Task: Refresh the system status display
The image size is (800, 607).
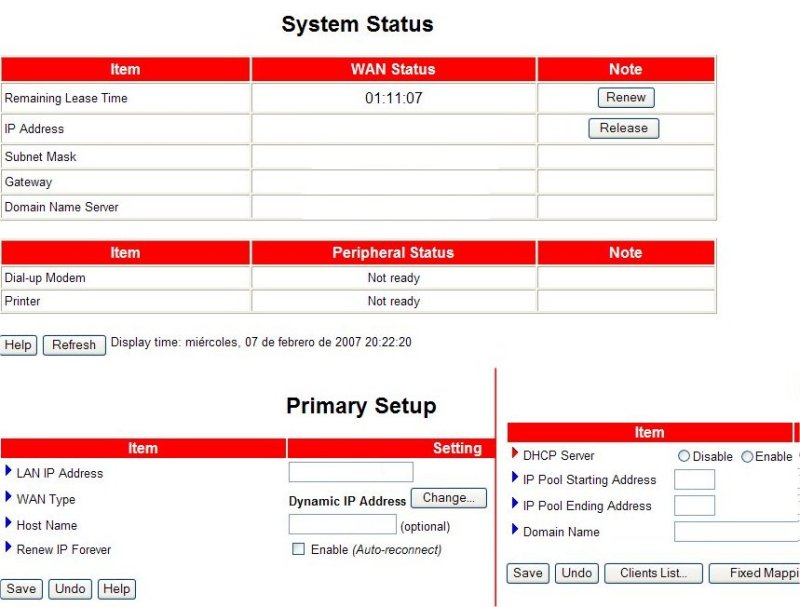Action: 74,345
